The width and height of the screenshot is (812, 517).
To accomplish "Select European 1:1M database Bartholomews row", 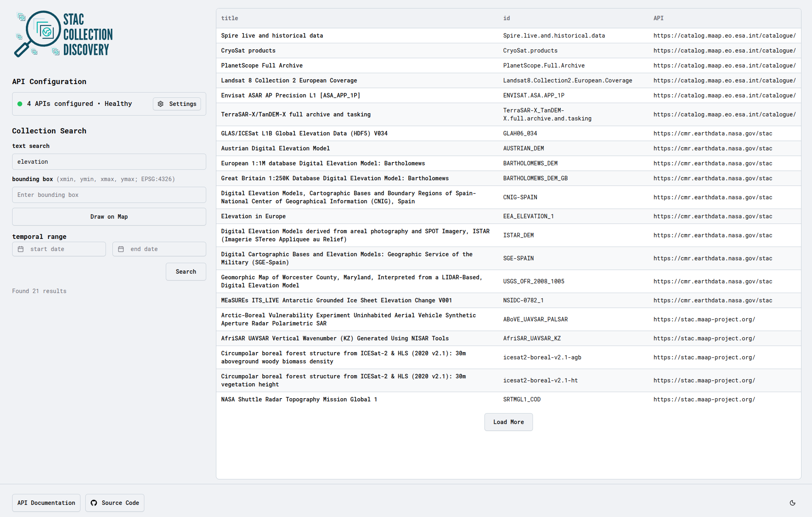I will tap(509, 163).
